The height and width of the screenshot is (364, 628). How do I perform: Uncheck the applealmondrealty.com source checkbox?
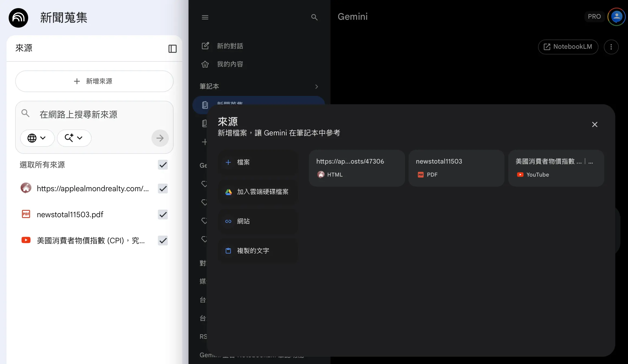pos(163,188)
